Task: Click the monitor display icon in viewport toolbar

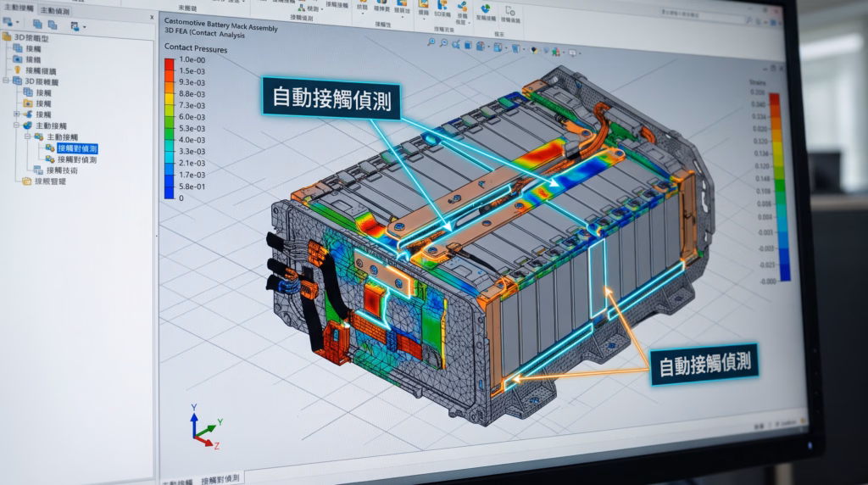Action: point(572,53)
